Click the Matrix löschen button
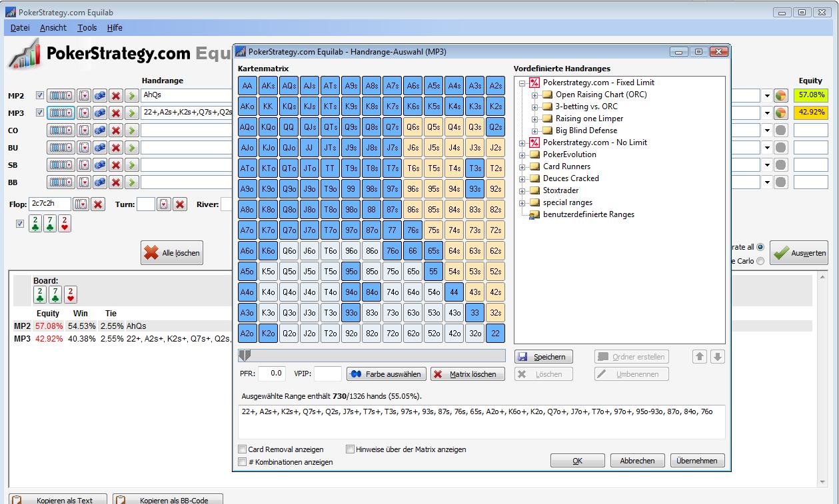Viewport: 839px width, 504px height. pos(468,374)
